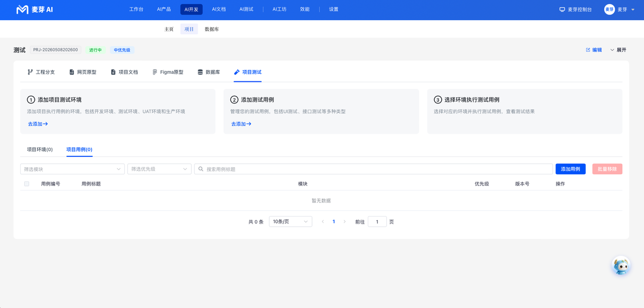The image size is (644, 308).
Task: Click the 编辑 pencil icon
Action: point(588,50)
